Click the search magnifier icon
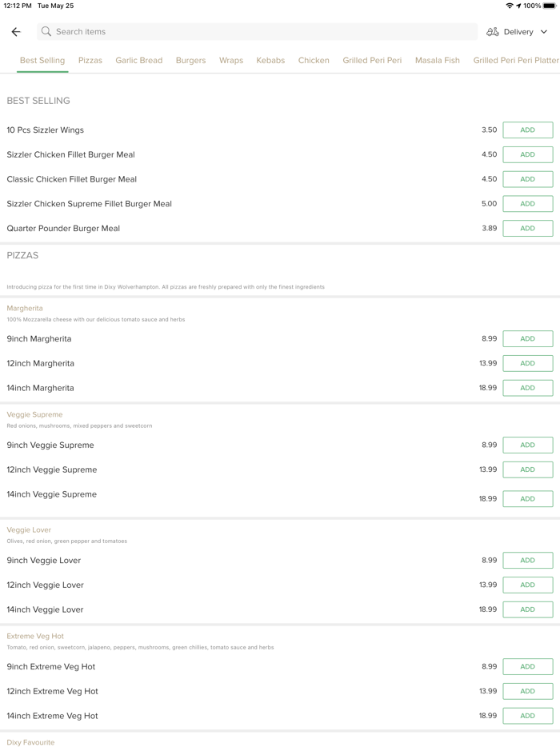Screen dimensions: 560x747 coord(46,32)
